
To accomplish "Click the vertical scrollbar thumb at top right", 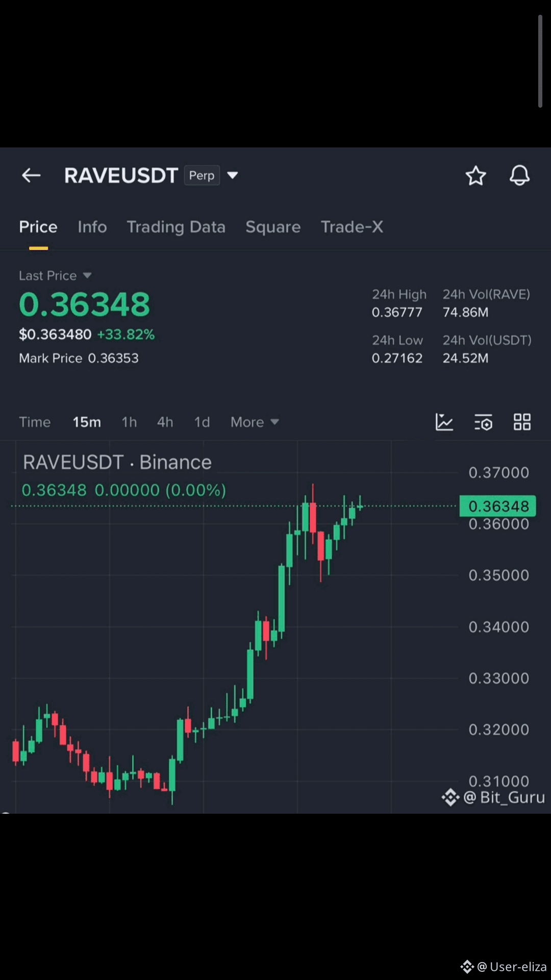I will click(x=540, y=61).
